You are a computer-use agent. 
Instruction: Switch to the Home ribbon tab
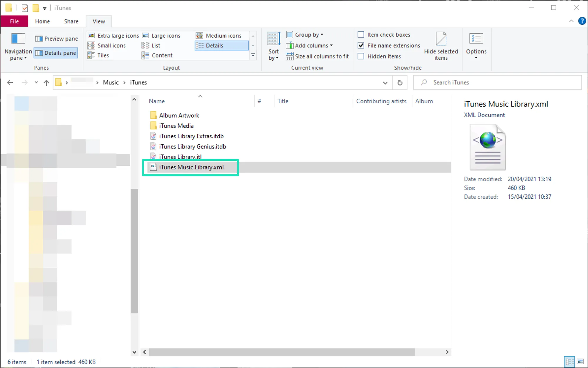point(42,21)
